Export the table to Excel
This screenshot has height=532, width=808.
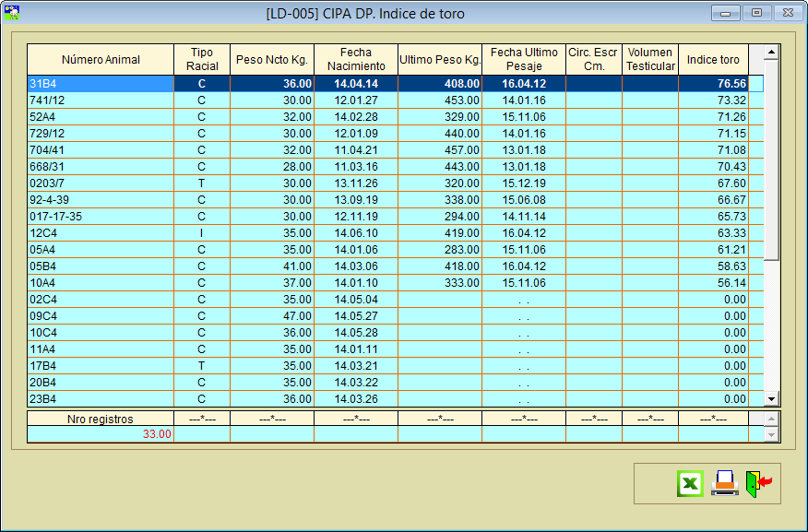[x=690, y=483]
